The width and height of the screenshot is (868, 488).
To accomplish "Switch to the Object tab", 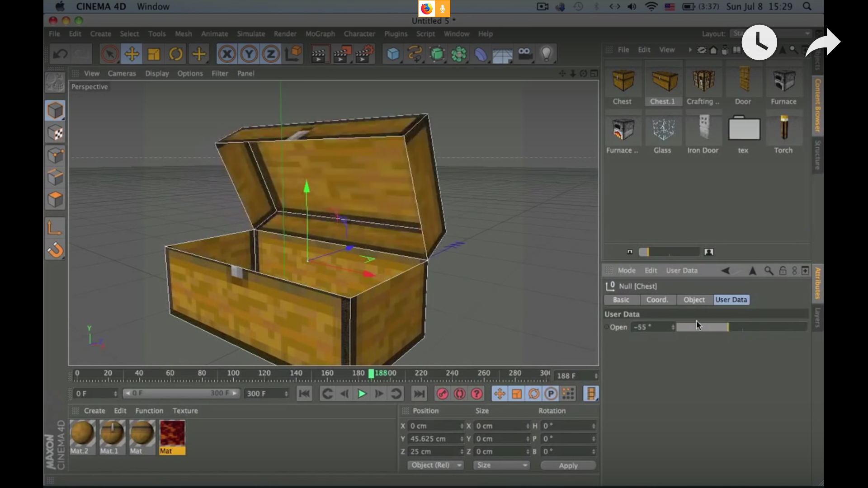I will click(x=694, y=300).
